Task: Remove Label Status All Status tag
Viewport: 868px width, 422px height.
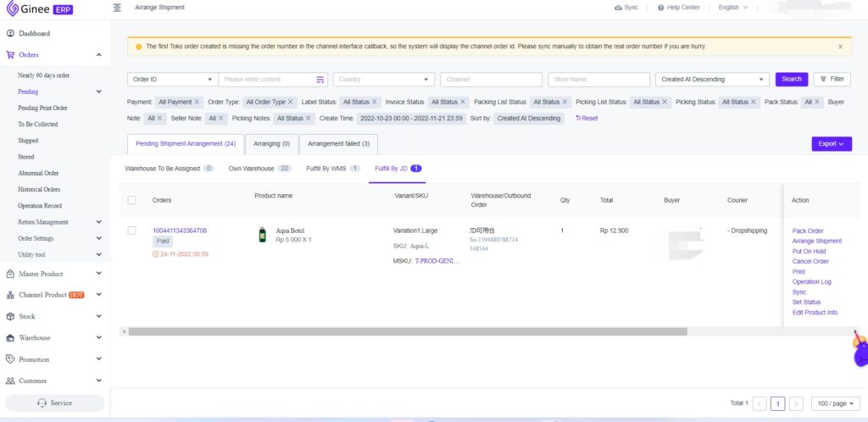Action: pos(374,102)
